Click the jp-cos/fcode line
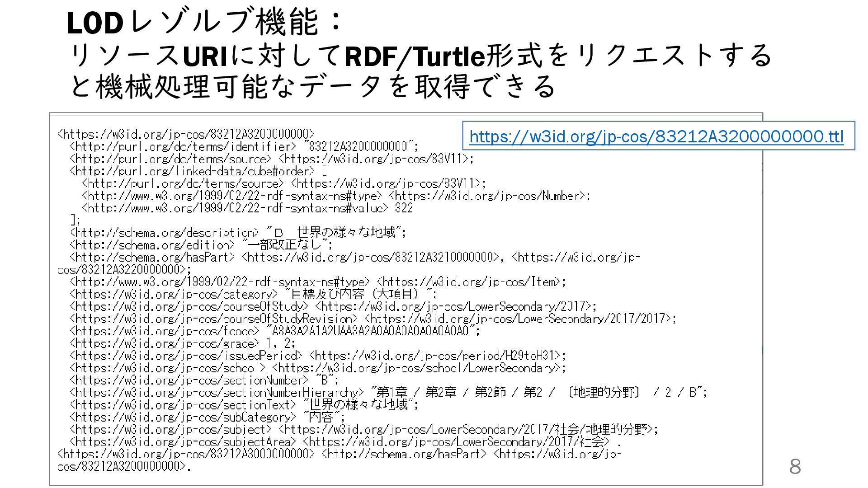Screen dimensions: 868x488 pyautogui.click(x=274, y=331)
